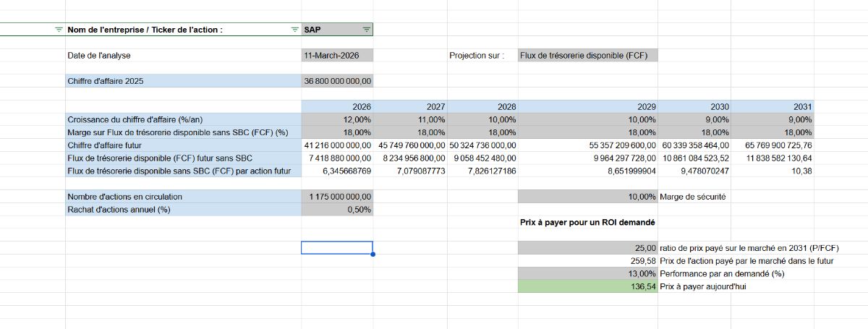The height and width of the screenshot is (329, 868).
Task: Click the 0,50% buyback cell
Action: tap(337, 210)
